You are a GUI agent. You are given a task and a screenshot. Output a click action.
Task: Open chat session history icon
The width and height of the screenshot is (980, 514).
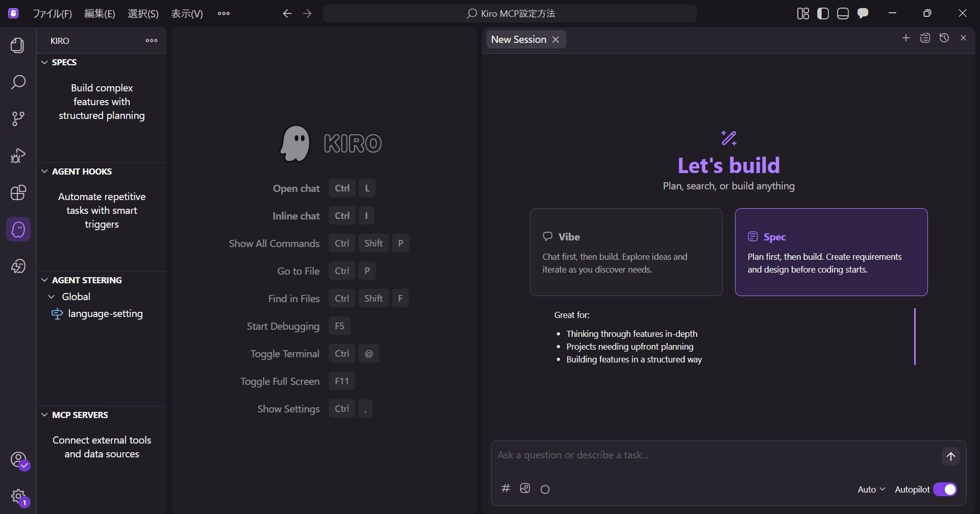[x=944, y=38]
